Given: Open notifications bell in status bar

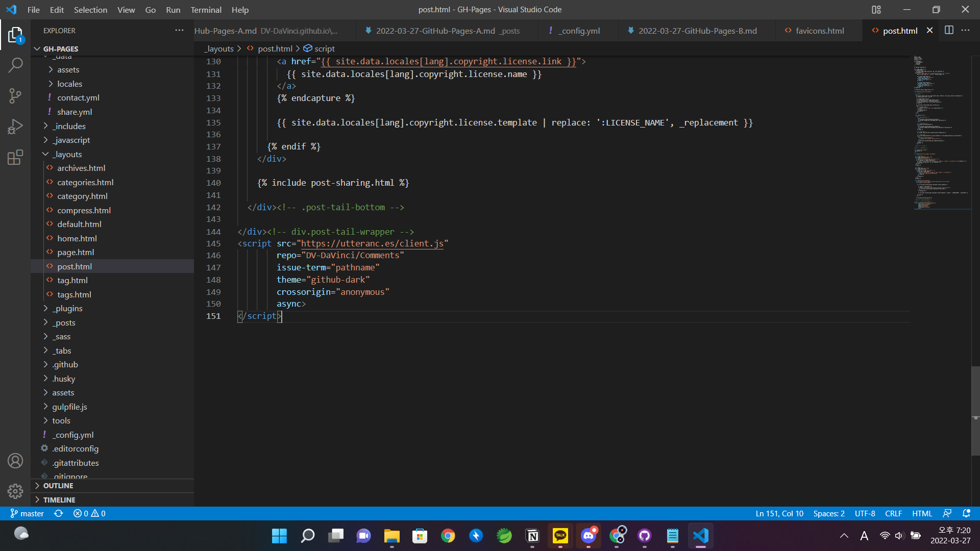Looking at the screenshot, I should coord(966,514).
